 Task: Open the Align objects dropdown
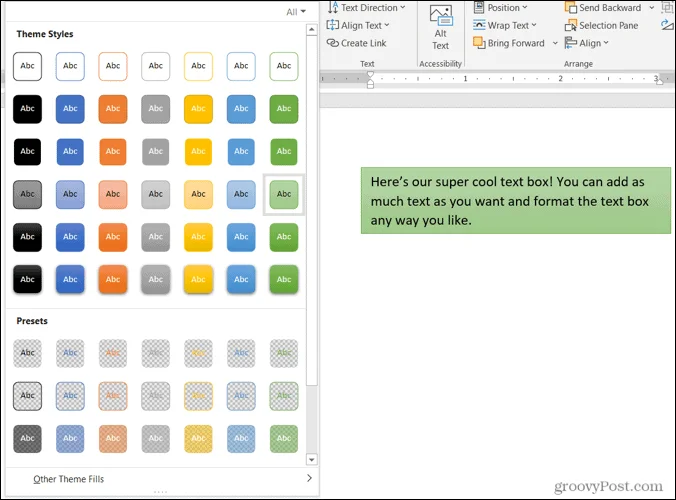tap(587, 43)
